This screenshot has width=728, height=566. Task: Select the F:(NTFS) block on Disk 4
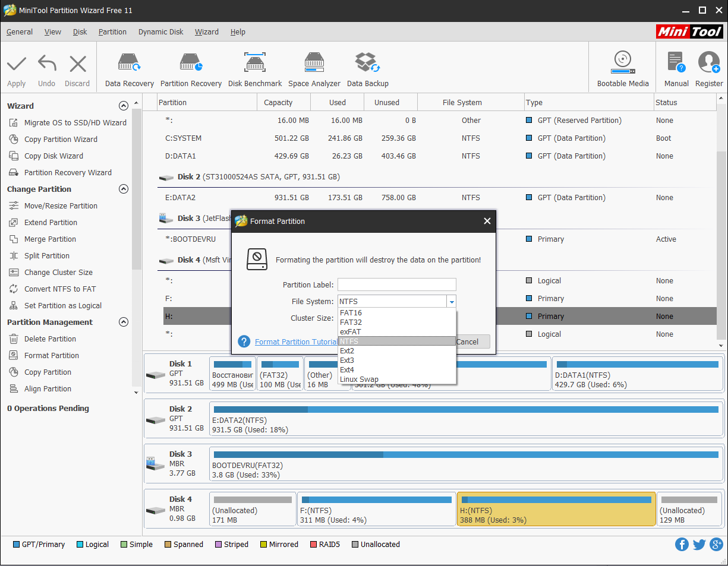tap(376, 509)
